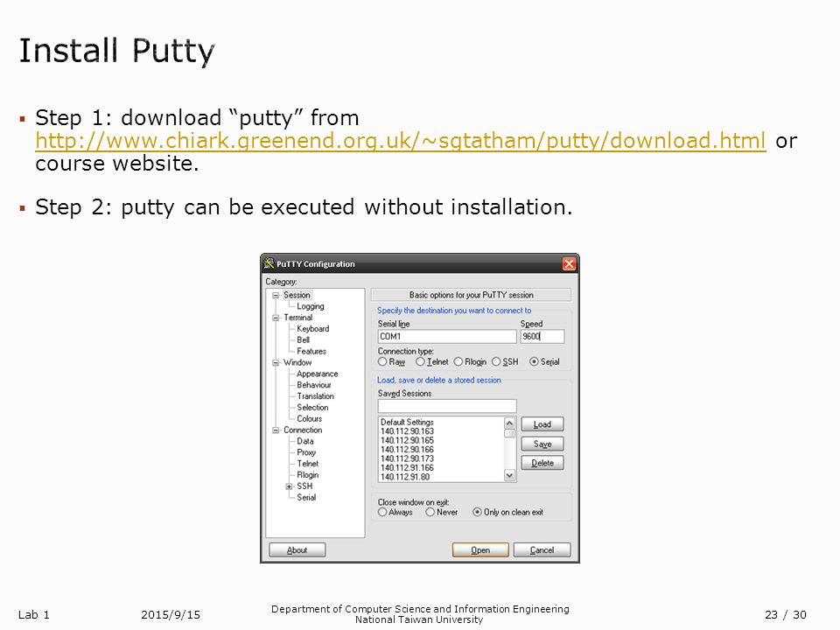Set close window on exit to Never

pos(442,512)
